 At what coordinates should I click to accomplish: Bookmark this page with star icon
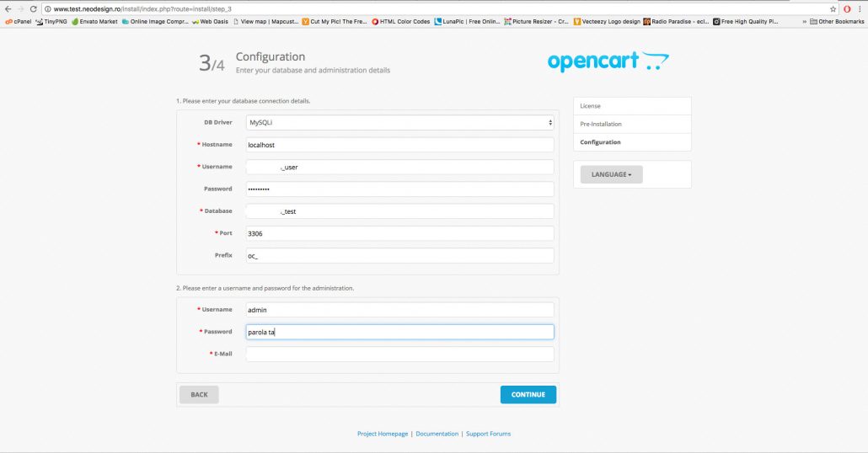pos(833,8)
